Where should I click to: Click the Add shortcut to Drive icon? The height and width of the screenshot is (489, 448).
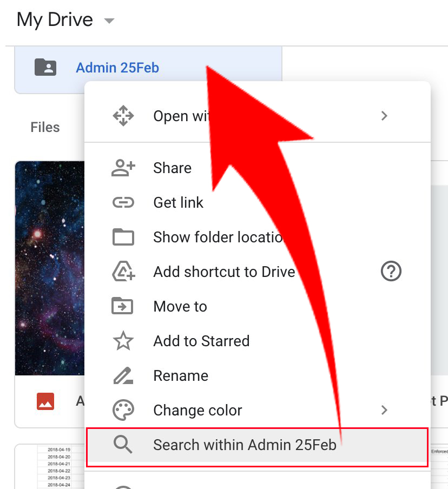[123, 272]
